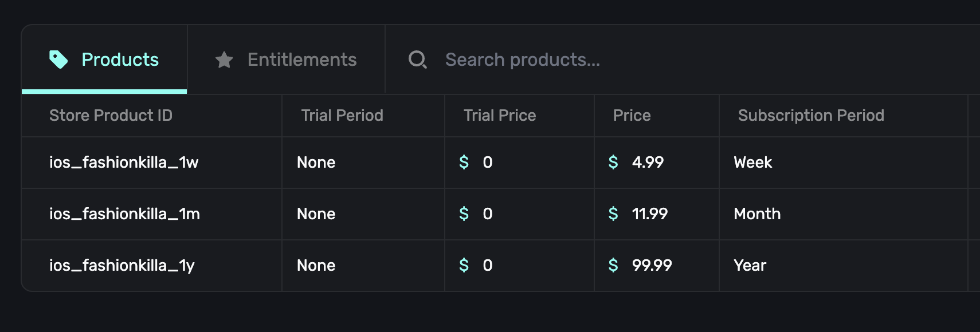Click the dollar icon next to 11.99
Image resolution: width=980 pixels, height=332 pixels.
(x=613, y=214)
